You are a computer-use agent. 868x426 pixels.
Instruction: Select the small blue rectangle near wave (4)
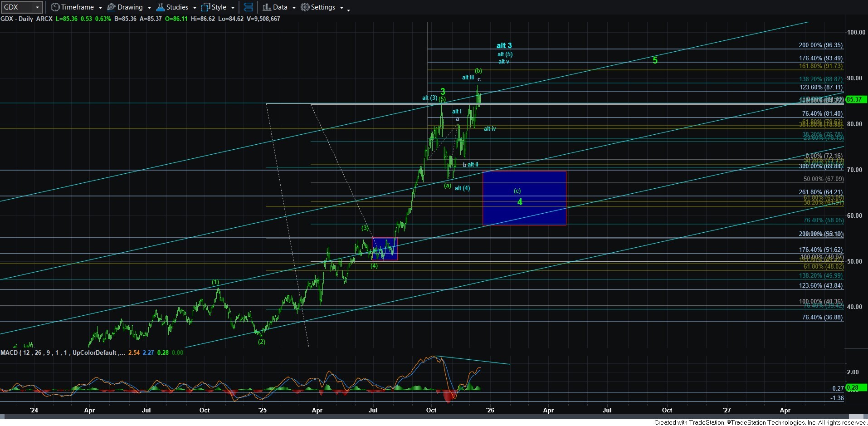click(385, 249)
